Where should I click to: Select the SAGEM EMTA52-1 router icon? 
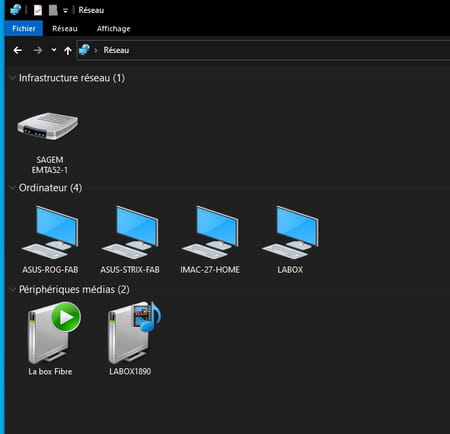click(x=48, y=127)
